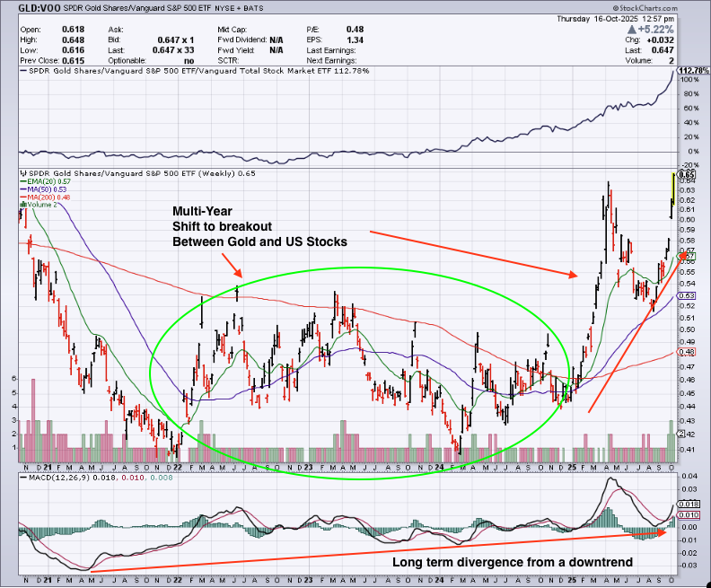Click the up-triangle icon beside +5.22%
Screen dimensions: 711x588
[x=632, y=30]
